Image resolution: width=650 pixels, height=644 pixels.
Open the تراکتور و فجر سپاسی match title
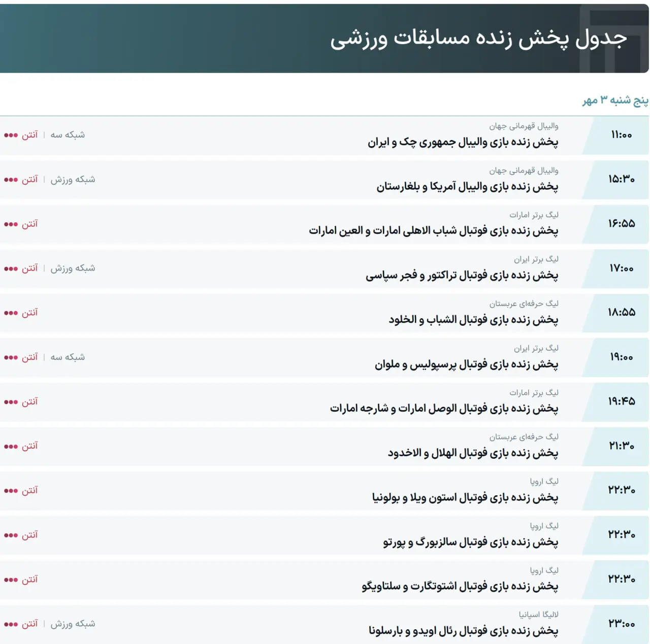point(462,276)
